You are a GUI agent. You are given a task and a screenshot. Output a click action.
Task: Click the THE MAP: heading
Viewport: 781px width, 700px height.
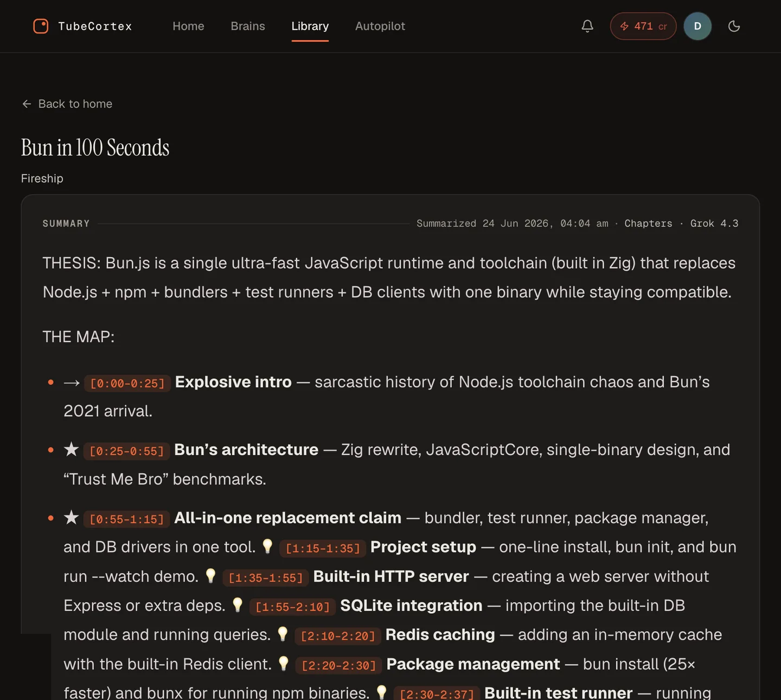79,337
